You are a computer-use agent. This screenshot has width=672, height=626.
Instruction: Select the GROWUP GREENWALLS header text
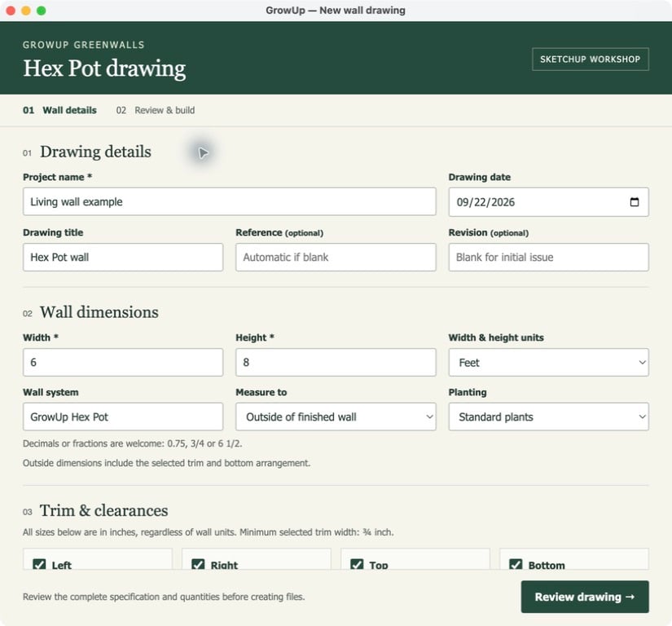pos(84,45)
